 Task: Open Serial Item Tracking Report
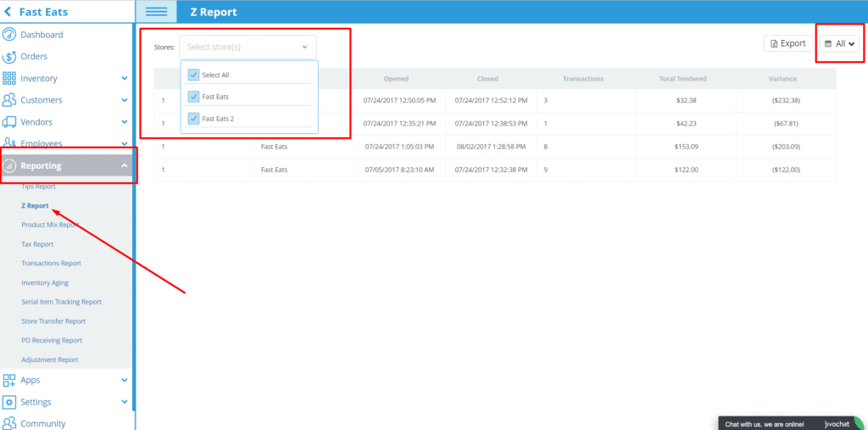point(61,302)
